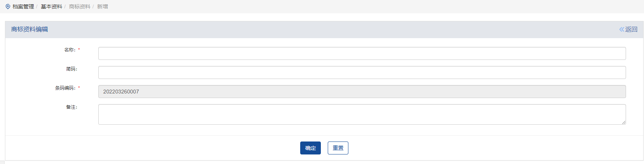
Task: Click the resize handle of 备注 textarea
Action: point(623,122)
